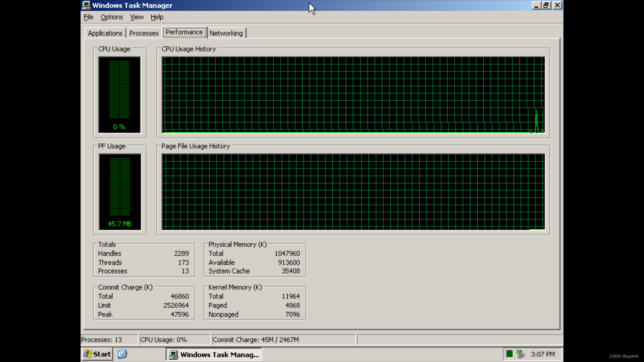Switch to the Networking tab
Screen dimensions: 644x362
pyautogui.click(x=226, y=33)
